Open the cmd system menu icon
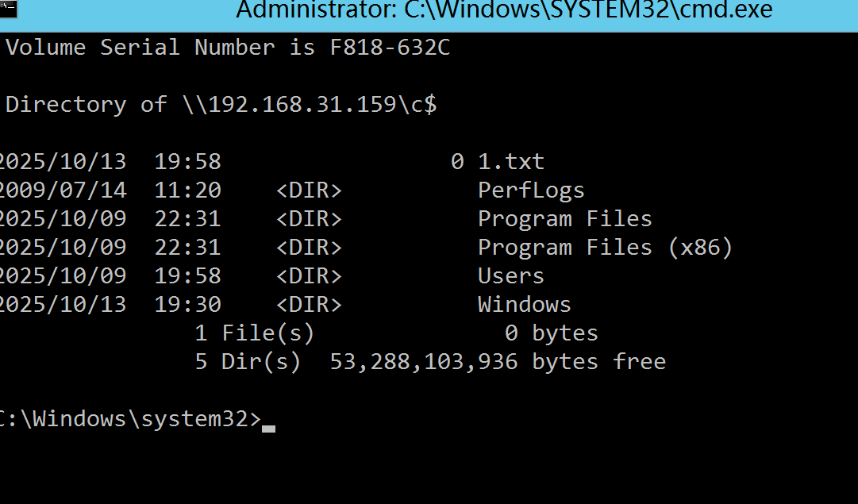This screenshot has width=858, height=504. 7,10
